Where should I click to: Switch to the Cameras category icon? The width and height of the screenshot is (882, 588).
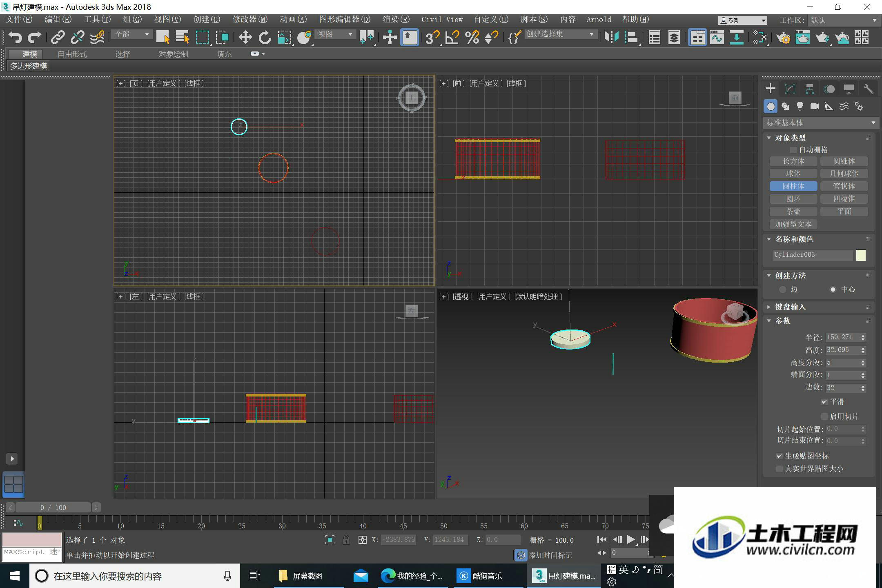815,107
